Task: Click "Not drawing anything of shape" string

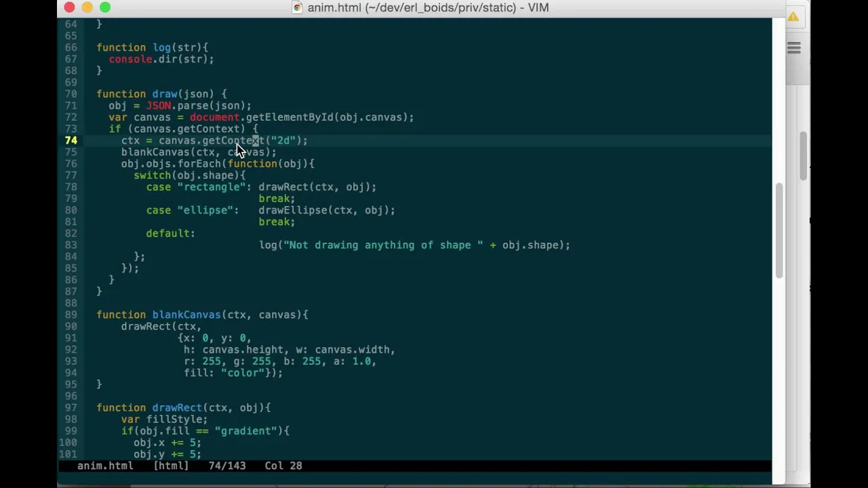Action: pyautogui.click(x=383, y=245)
